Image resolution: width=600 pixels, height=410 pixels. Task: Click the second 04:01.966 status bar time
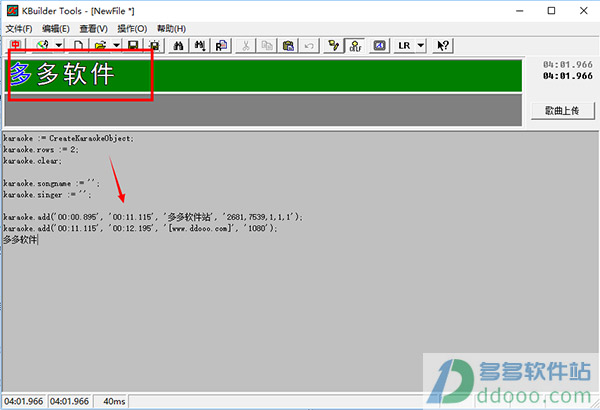coord(69,401)
